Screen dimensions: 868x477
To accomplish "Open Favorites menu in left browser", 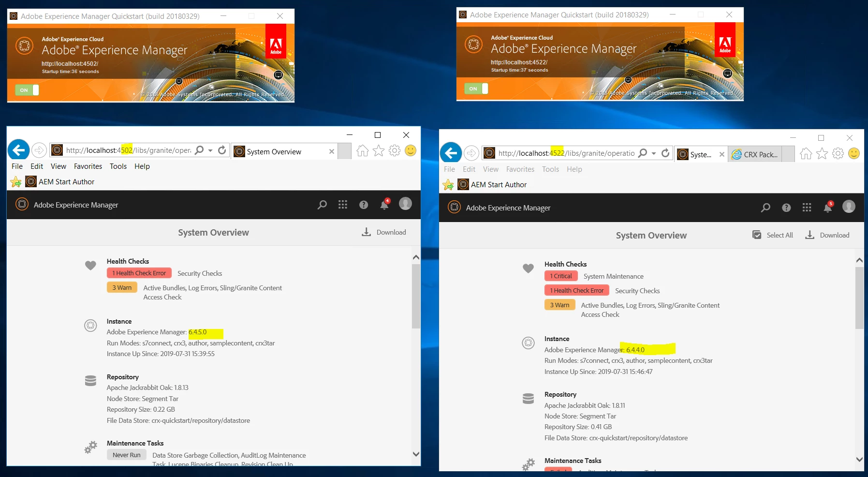I will pyautogui.click(x=88, y=166).
